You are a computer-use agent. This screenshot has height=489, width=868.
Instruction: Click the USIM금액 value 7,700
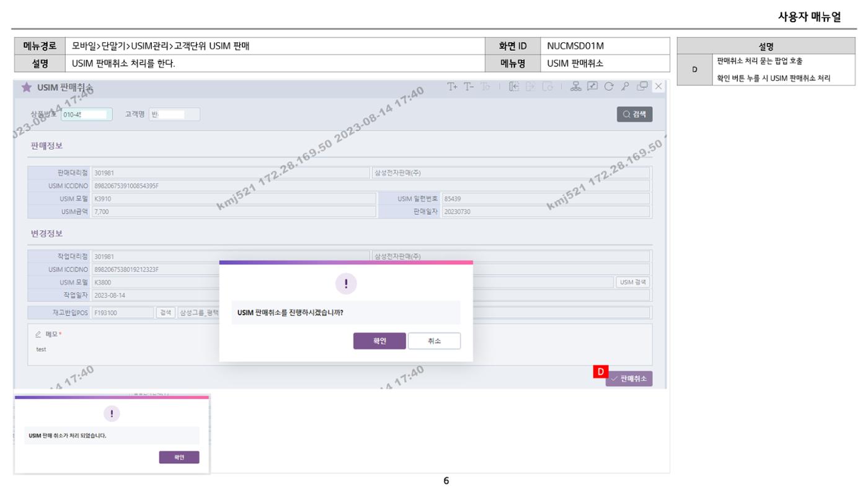coord(101,212)
